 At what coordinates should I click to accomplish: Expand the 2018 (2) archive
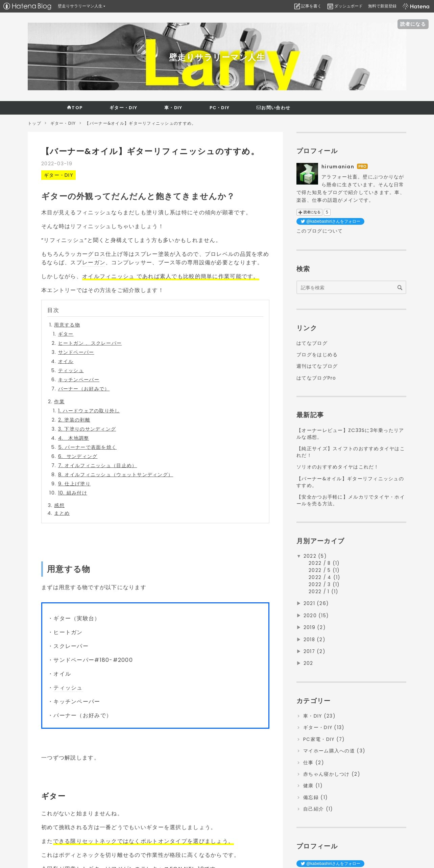click(299, 640)
